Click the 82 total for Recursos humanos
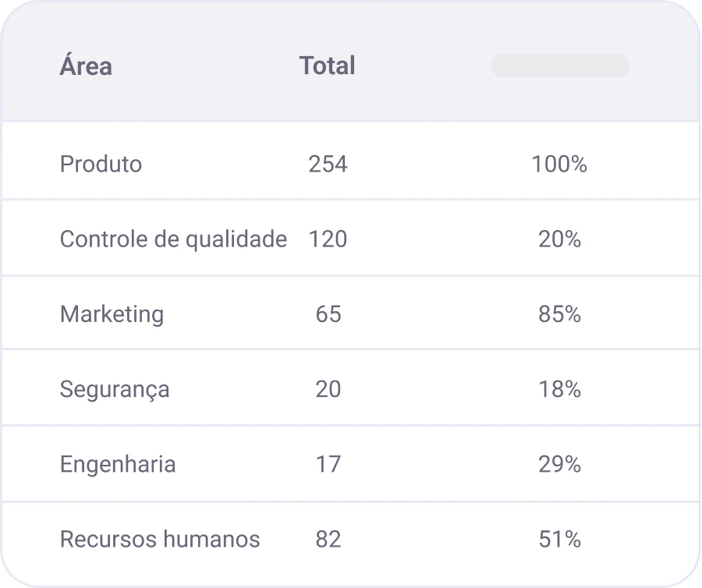Image resolution: width=702 pixels, height=588 pixels. point(328,539)
